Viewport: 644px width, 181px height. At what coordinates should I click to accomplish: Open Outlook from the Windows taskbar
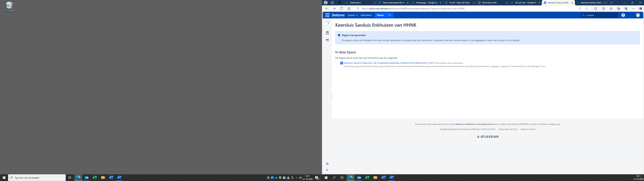87,178
